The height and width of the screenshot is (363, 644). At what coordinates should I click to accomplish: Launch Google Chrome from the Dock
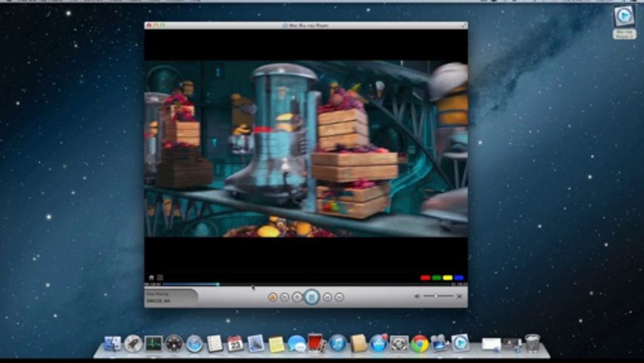click(419, 343)
